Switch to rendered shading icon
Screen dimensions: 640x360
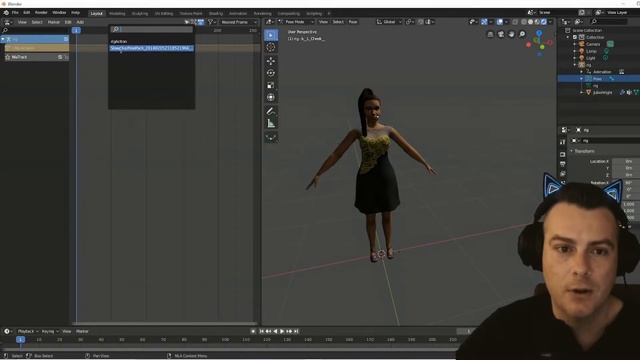(x=544, y=22)
